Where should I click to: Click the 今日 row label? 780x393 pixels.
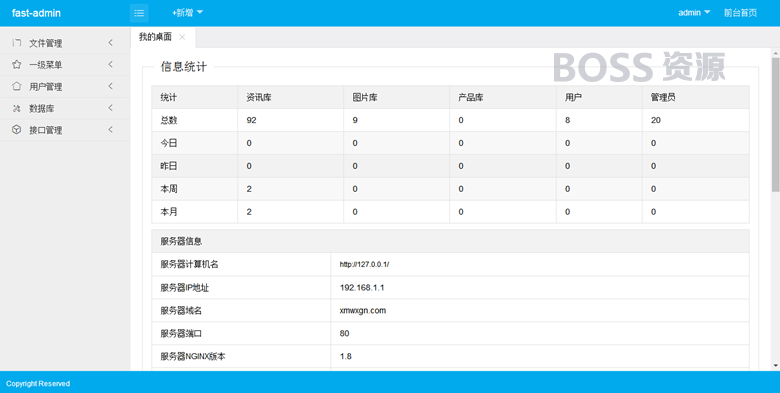point(169,143)
